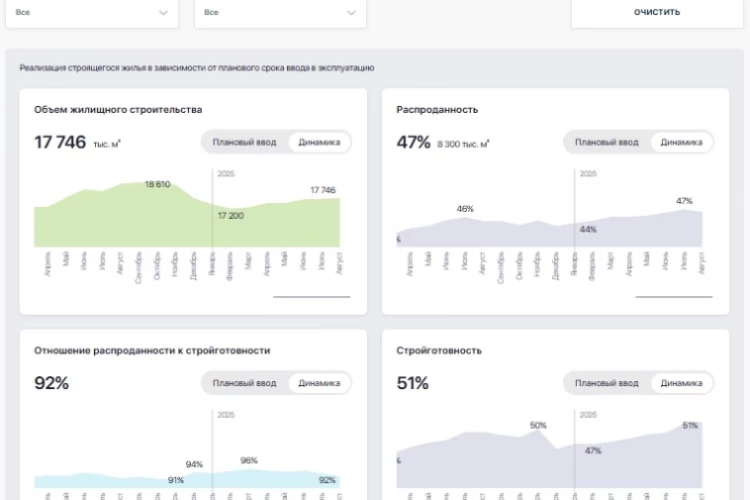Switch 'Стройготовность' chart to 'Плановый ввод'
Viewport: 750px width, 500px height.
click(607, 383)
